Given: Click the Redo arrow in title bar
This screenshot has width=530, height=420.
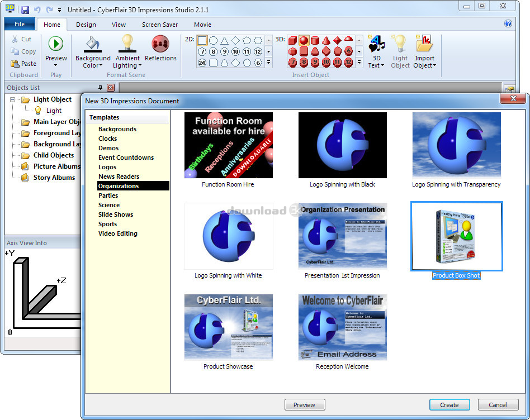Looking at the screenshot, I should pyautogui.click(x=49, y=10).
